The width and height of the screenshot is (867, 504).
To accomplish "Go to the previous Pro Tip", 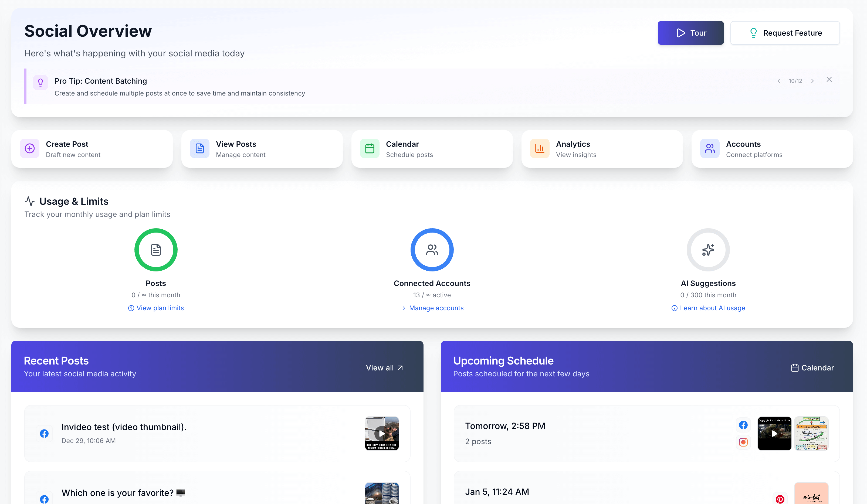I will click(x=779, y=81).
